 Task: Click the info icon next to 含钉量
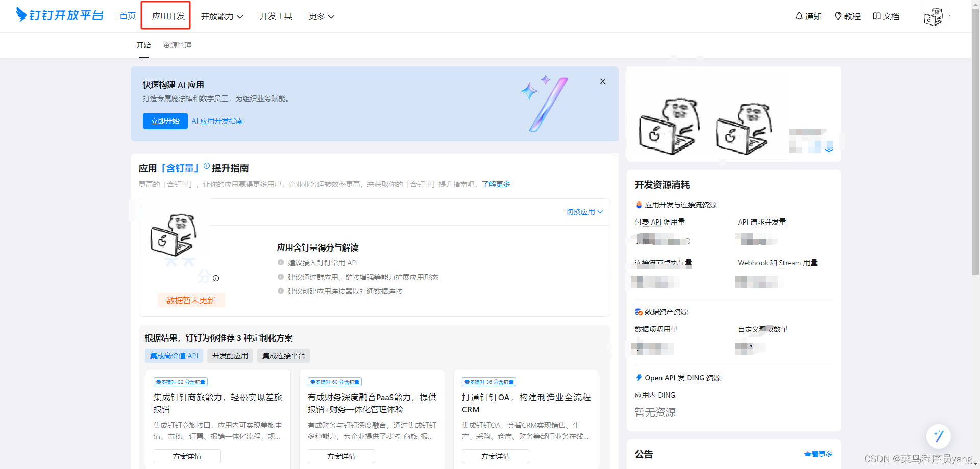(x=207, y=166)
